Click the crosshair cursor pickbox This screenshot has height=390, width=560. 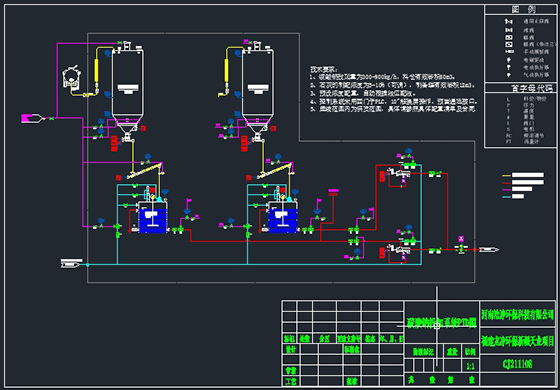pos(436,326)
